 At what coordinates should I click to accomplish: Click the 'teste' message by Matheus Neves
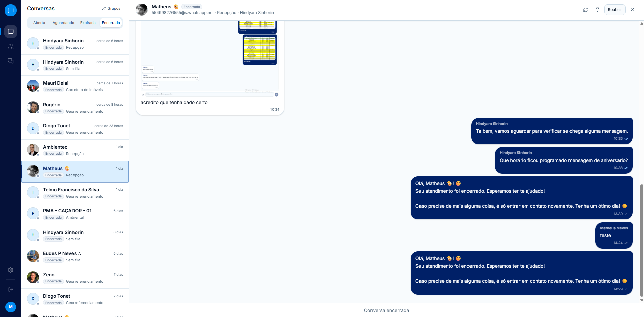point(614,235)
